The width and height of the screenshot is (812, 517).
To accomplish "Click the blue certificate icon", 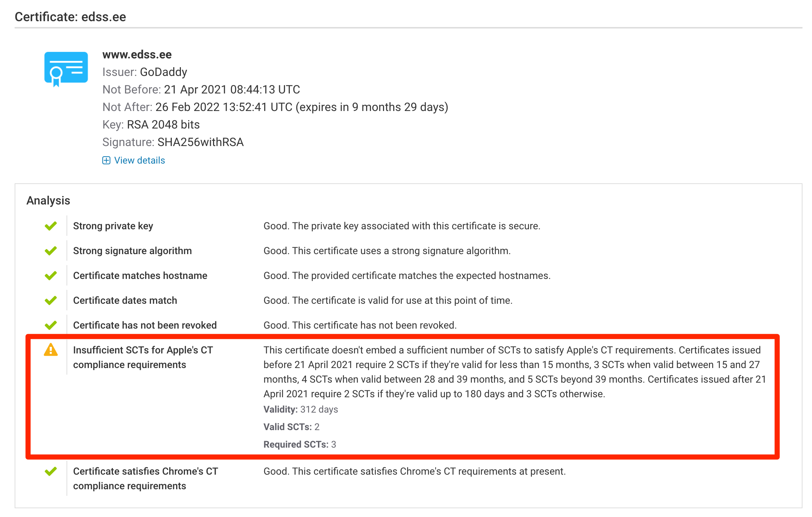I will coord(66,69).
